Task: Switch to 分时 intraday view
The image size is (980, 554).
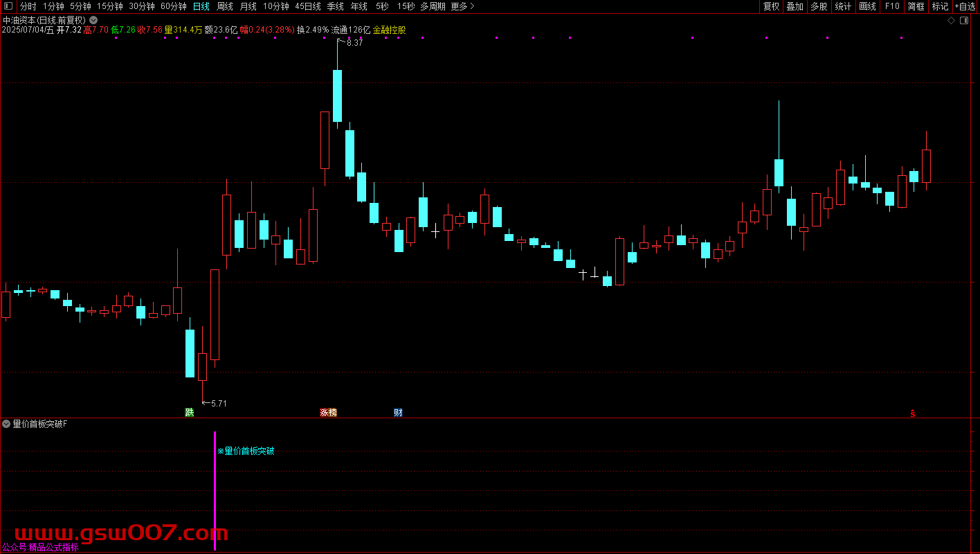Action: pyautogui.click(x=28, y=6)
